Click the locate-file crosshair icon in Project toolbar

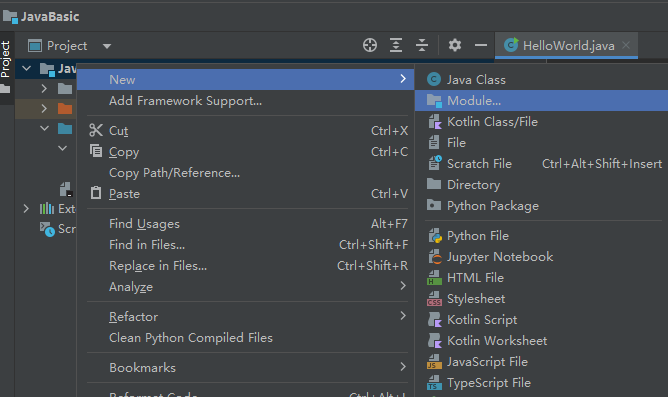[x=370, y=45]
